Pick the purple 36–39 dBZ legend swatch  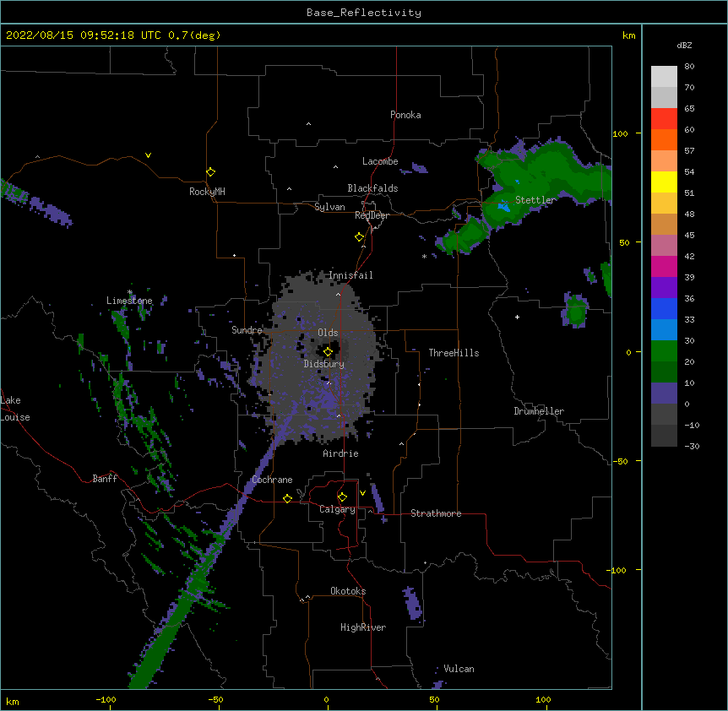(x=664, y=288)
